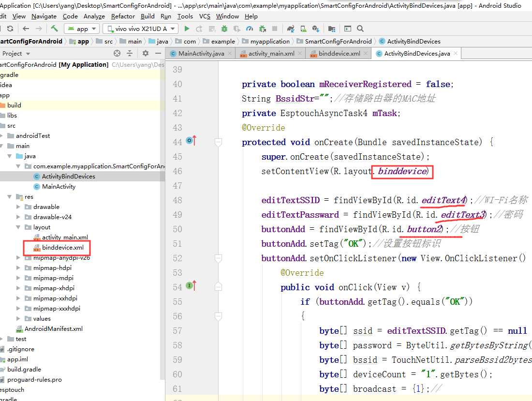The height and width of the screenshot is (401, 532).
Task: Expand the mipmap-hdpi folder
Action: (18, 267)
